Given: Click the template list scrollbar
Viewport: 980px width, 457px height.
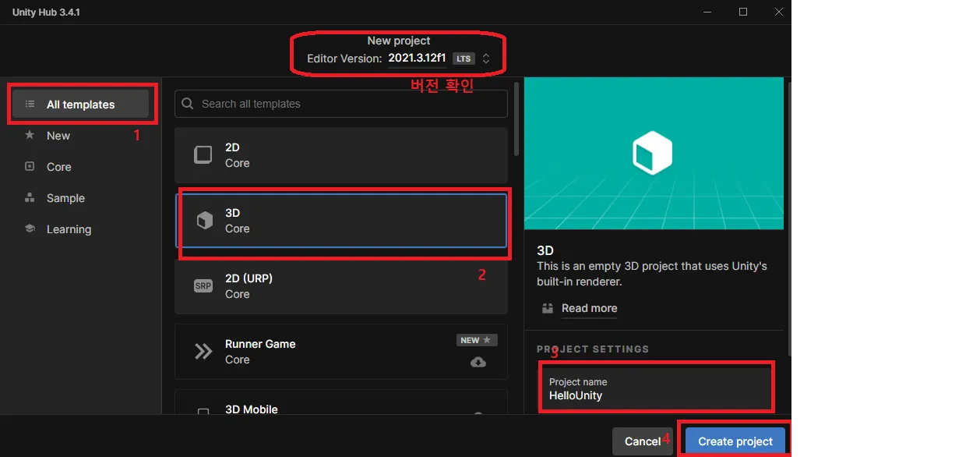Looking at the screenshot, I should (516, 119).
